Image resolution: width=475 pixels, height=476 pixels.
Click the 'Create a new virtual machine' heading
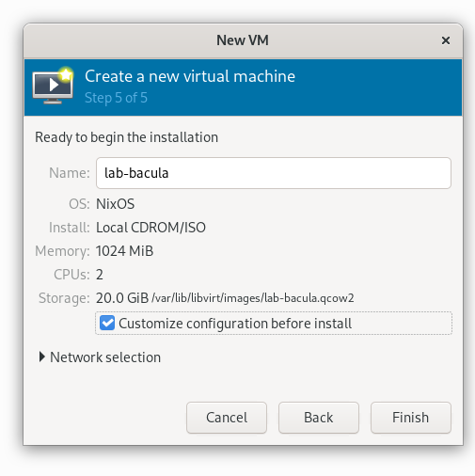(190, 76)
